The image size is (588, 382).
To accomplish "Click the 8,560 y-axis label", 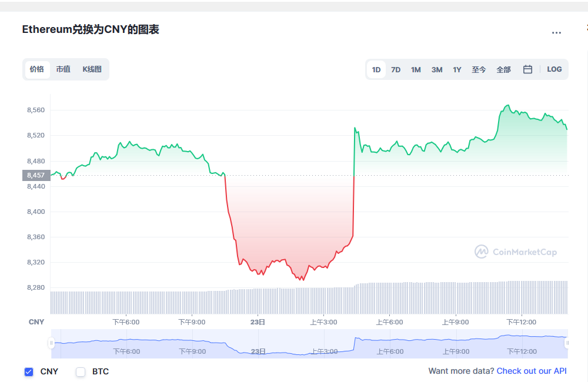I will pos(36,110).
